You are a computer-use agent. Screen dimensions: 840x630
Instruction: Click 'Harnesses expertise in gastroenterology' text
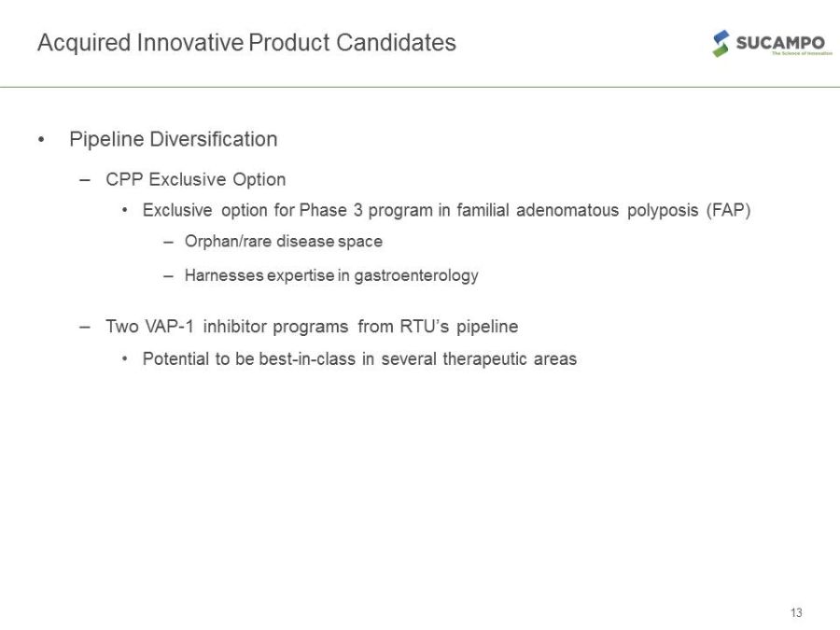331,275
